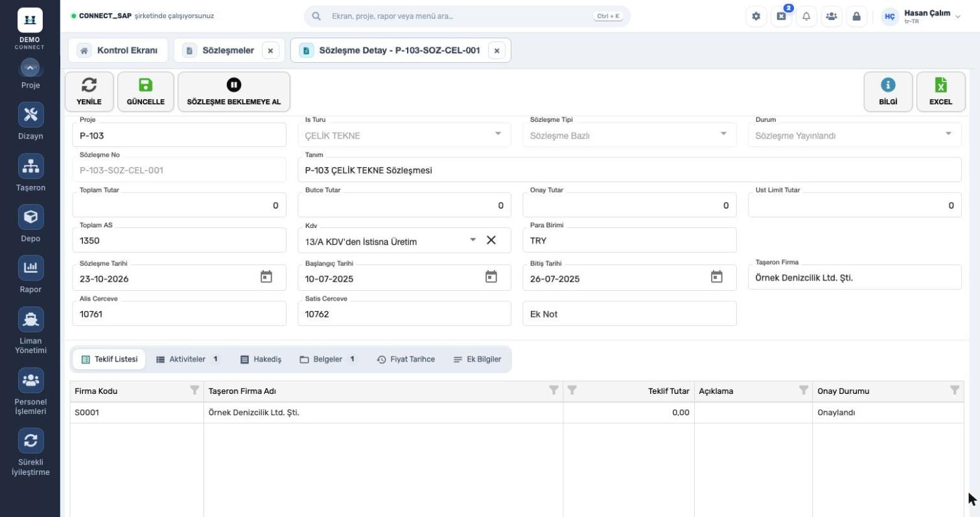Open settings gear in top bar
Screen dimensions: 980x517
coord(756,16)
